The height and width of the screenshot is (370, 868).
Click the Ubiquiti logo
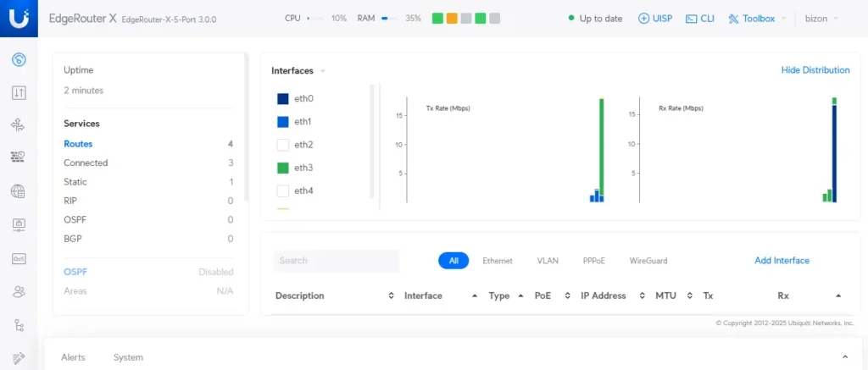(19, 19)
